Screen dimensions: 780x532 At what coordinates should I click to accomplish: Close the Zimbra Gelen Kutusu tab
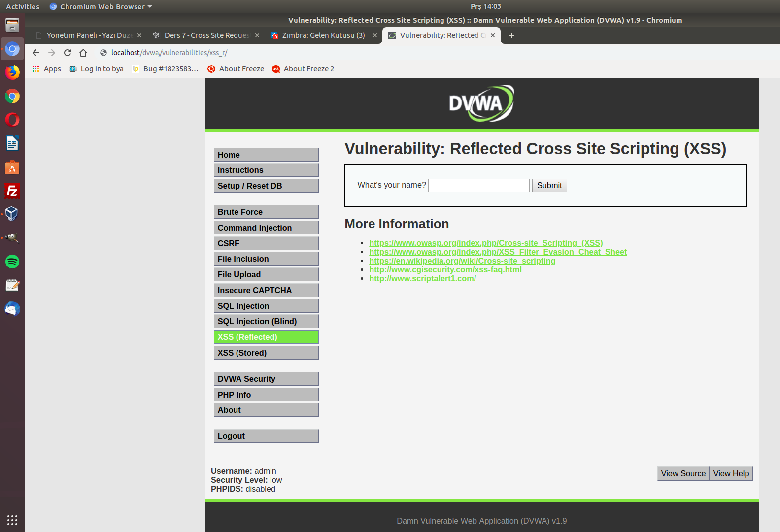[x=375, y=35]
